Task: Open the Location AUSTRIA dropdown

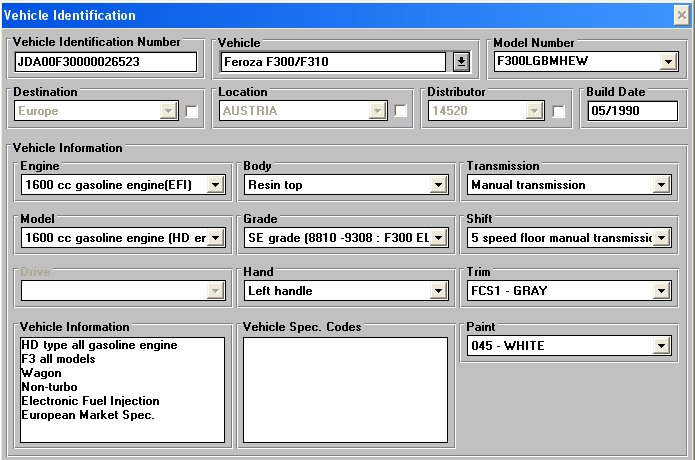Action: (377, 111)
